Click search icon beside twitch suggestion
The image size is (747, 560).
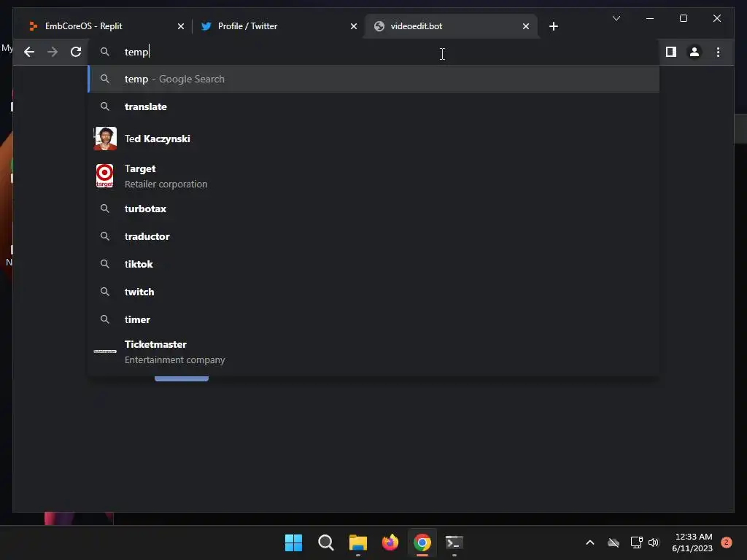105,292
